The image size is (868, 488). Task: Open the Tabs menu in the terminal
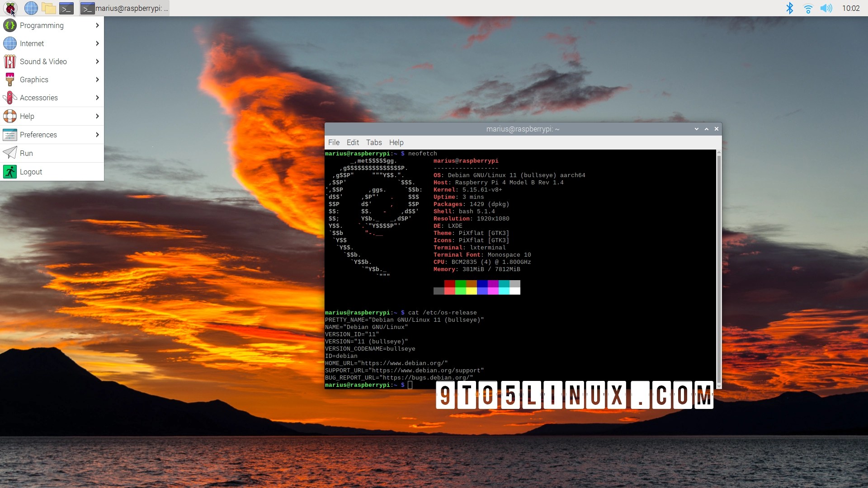tap(374, 142)
